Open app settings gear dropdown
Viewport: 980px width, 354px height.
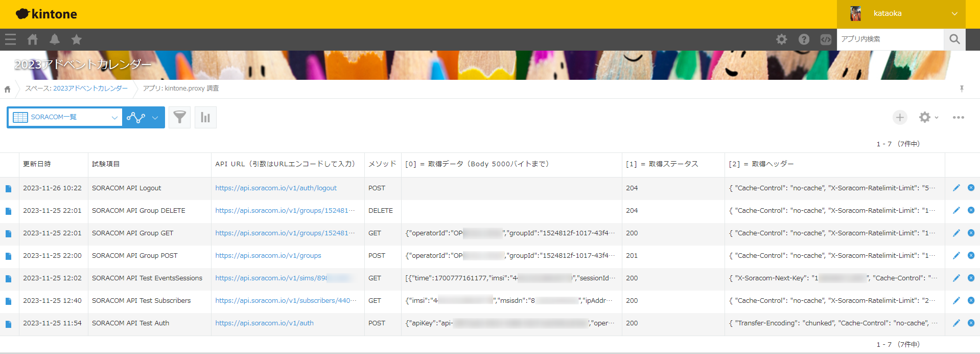click(928, 117)
